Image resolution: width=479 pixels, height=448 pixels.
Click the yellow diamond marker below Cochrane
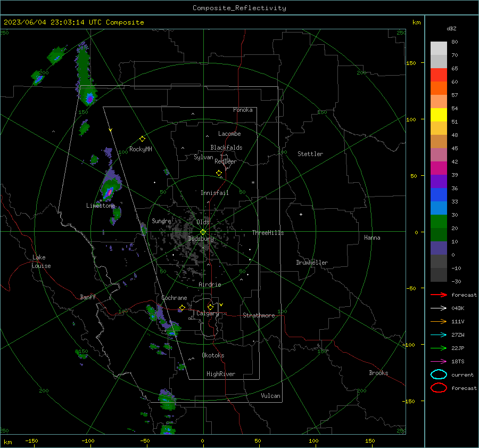click(182, 307)
